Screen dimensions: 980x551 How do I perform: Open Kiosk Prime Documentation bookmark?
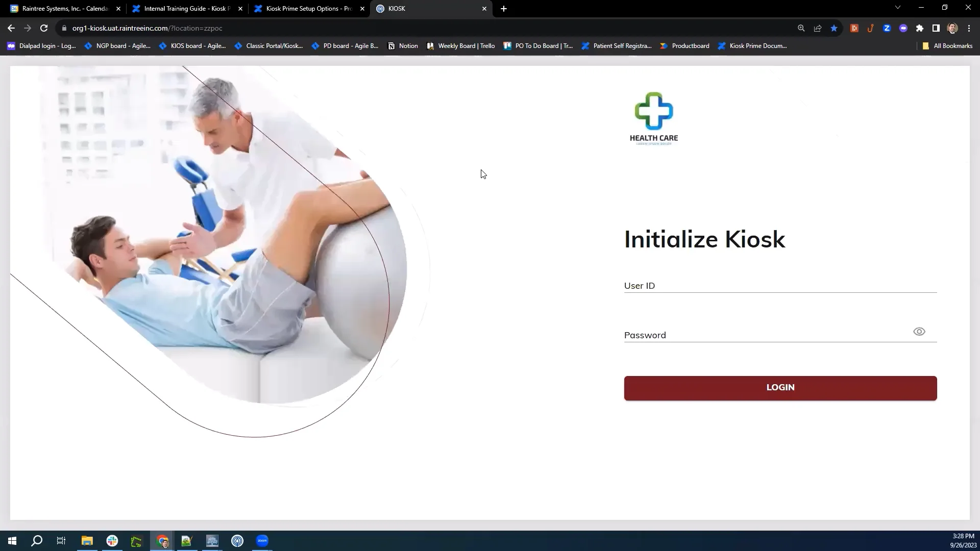click(752, 46)
